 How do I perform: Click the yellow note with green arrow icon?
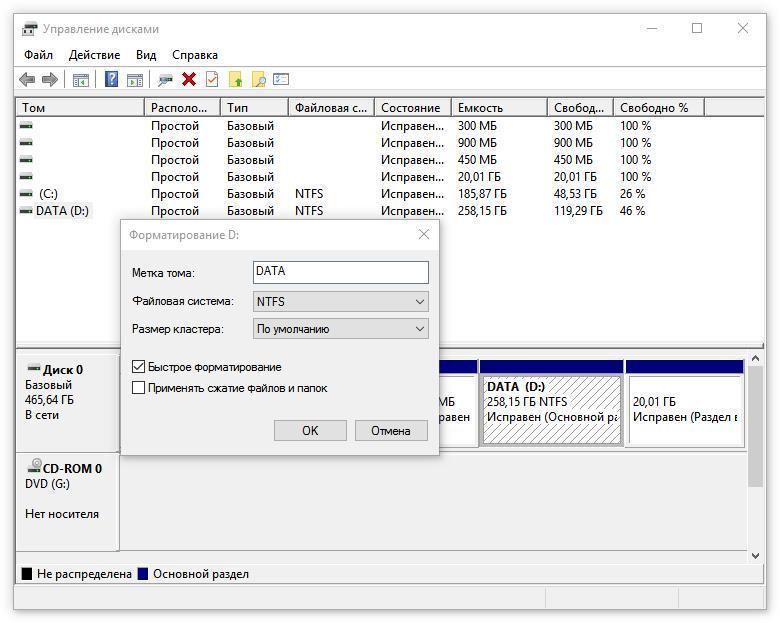point(235,79)
